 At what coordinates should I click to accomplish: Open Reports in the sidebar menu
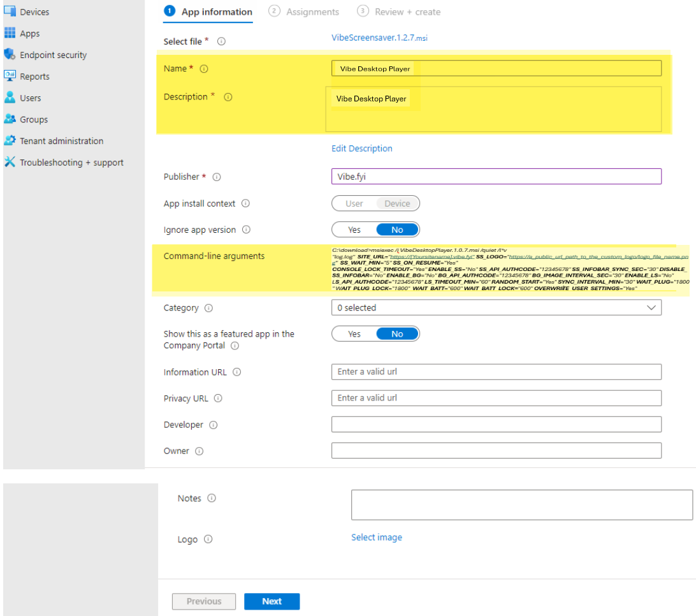[x=34, y=77]
